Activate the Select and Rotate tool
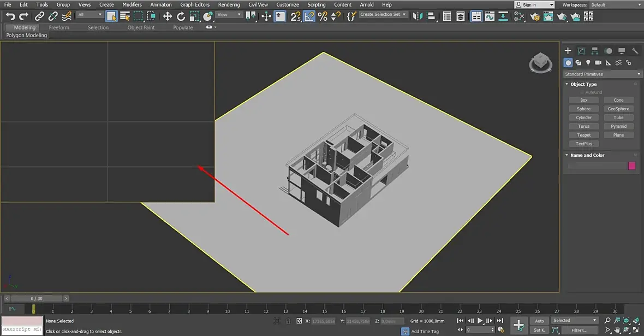The width and height of the screenshot is (644, 336). pos(181,16)
